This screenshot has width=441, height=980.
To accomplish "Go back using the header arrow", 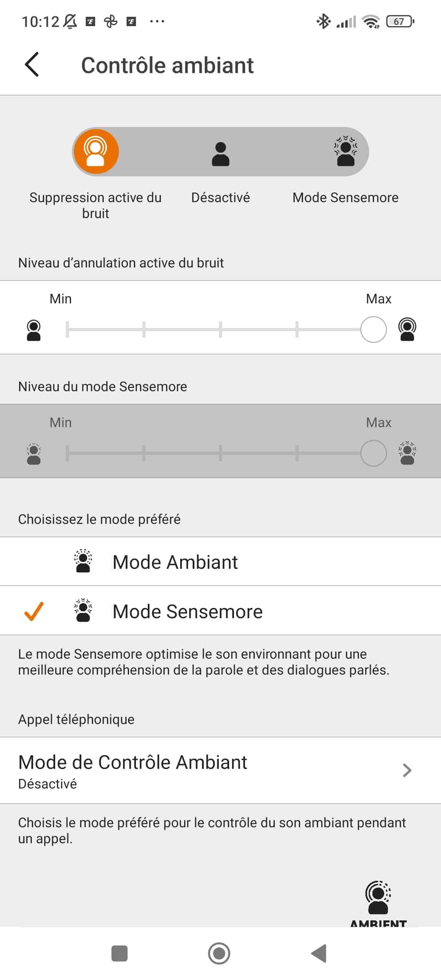I will (x=32, y=65).
